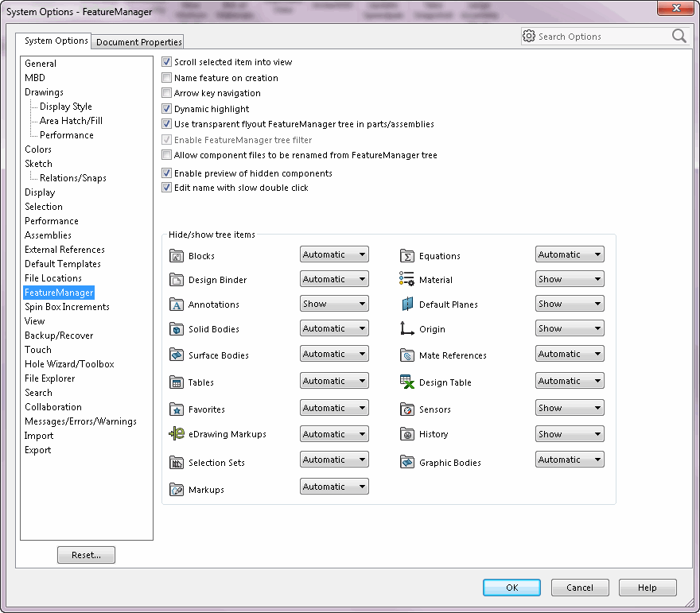700x613 pixels.
Task: Open the History visibility dropdown
Action: coord(570,433)
